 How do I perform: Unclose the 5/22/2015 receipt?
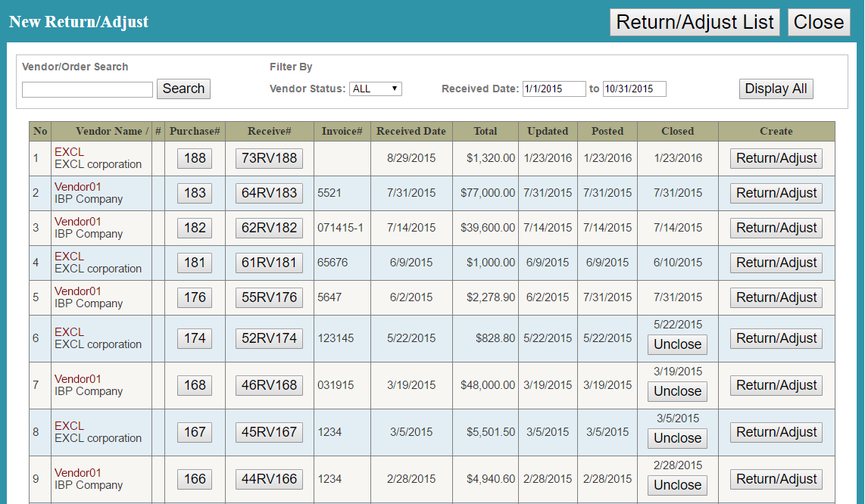pyautogui.click(x=677, y=344)
